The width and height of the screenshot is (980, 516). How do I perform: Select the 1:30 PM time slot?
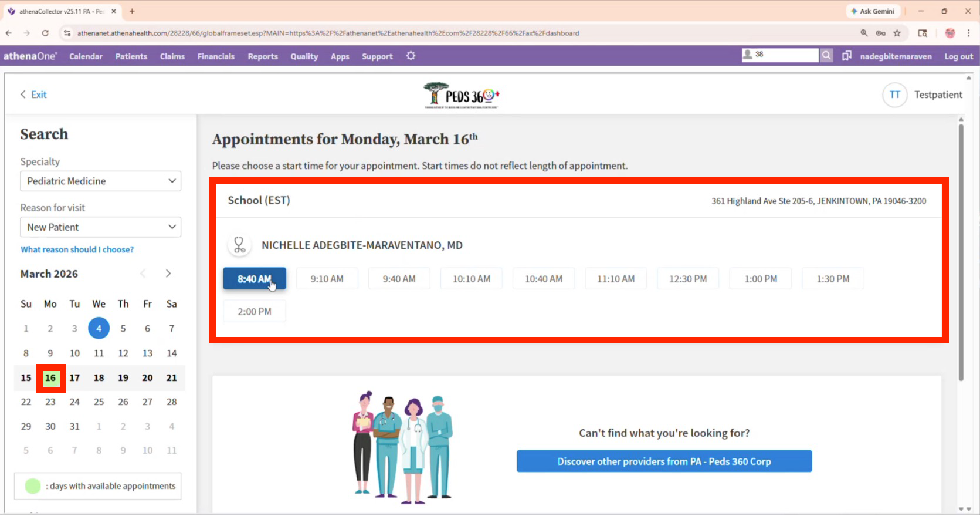[833, 279]
